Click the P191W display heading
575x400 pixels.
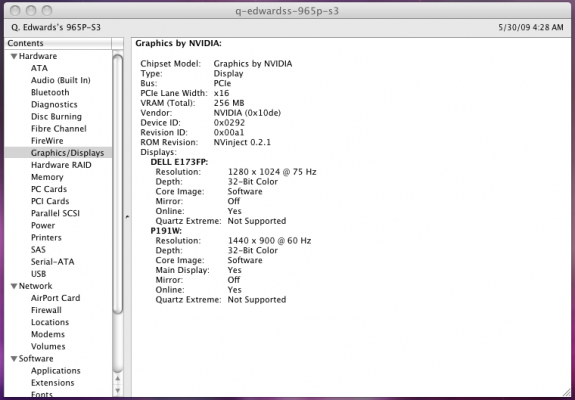tap(166, 231)
